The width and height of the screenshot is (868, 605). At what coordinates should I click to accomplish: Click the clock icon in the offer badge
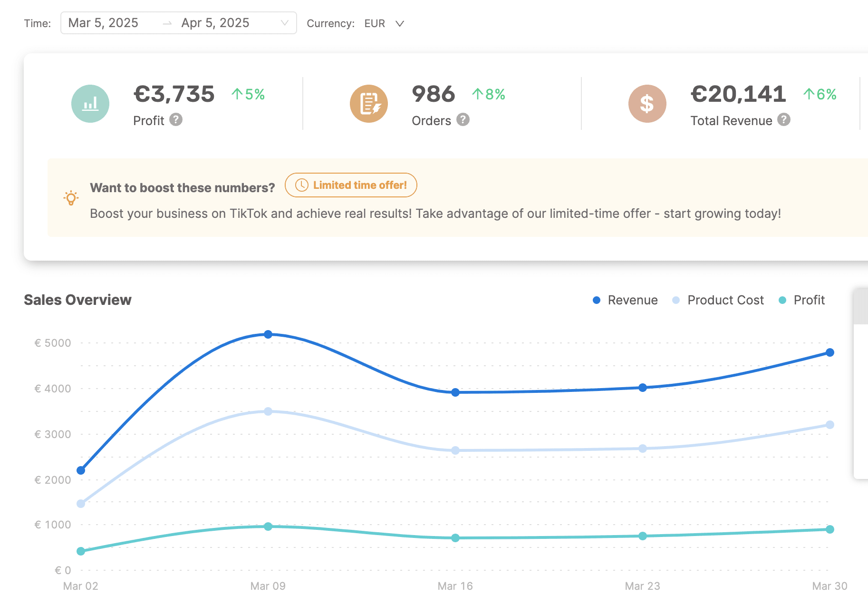pos(302,185)
